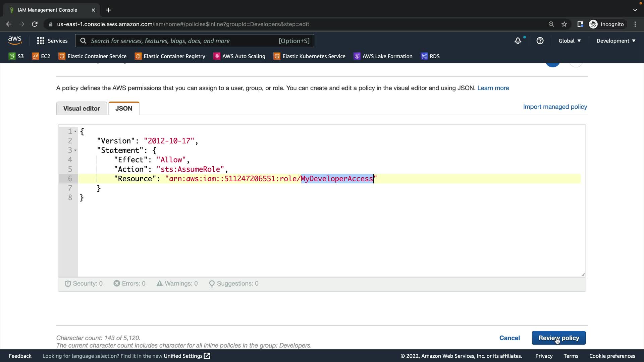This screenshot has width=644, height=362.
Task: Collapse the line 1 fold arrow
Action: click(75, 131)
